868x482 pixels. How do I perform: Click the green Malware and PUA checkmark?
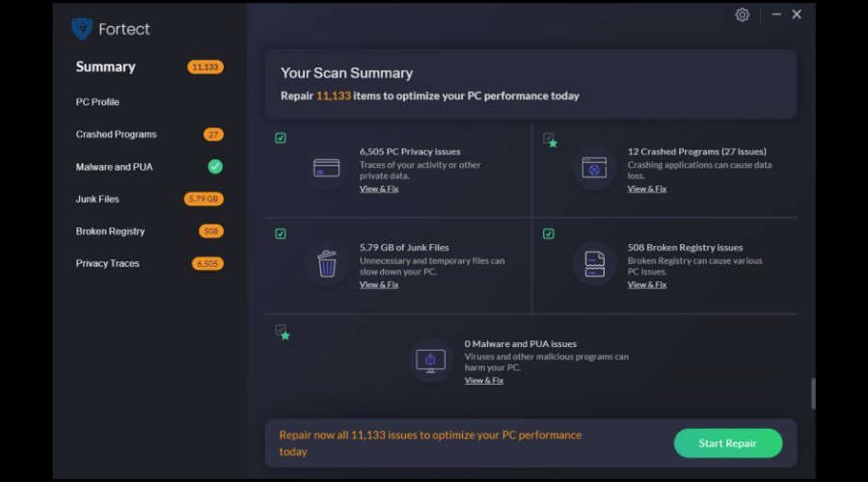click(215, 167)
